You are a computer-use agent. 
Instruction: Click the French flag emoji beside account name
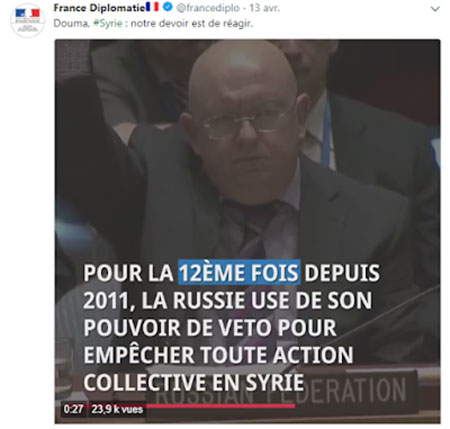click(152, 7)
